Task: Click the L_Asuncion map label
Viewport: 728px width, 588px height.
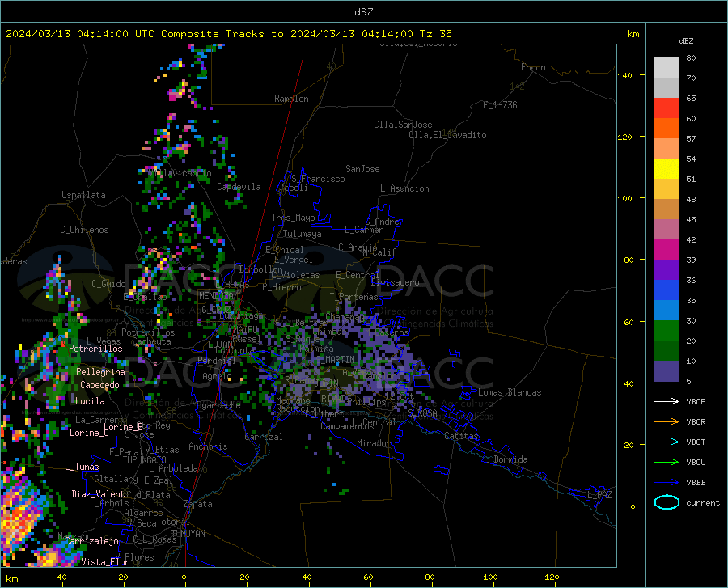Action: tap(404, 188)
